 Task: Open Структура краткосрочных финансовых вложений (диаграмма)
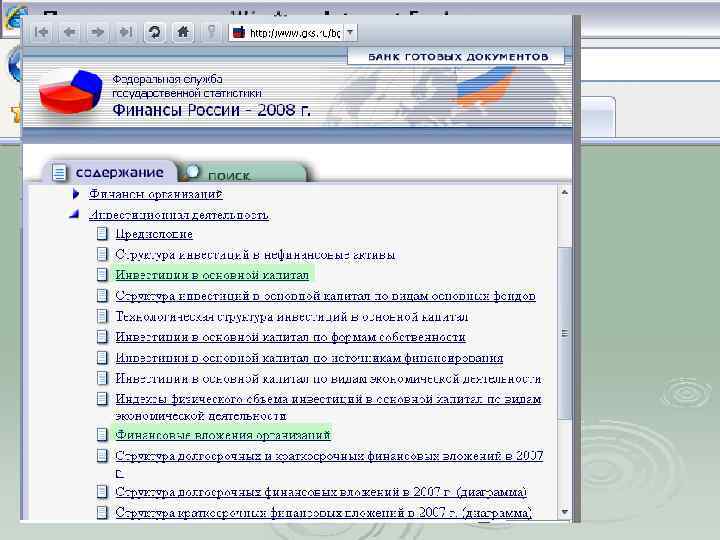(x=323, y=512)
